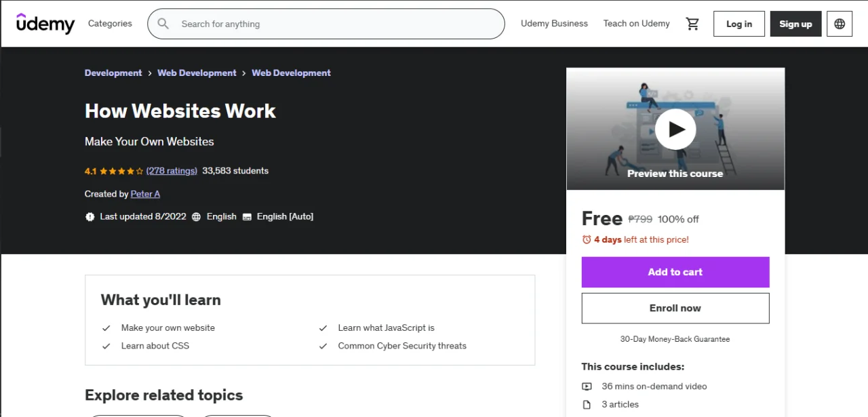The image size is (868, 417).
Task: Add the course to cart
Action: tap(675, 272)
